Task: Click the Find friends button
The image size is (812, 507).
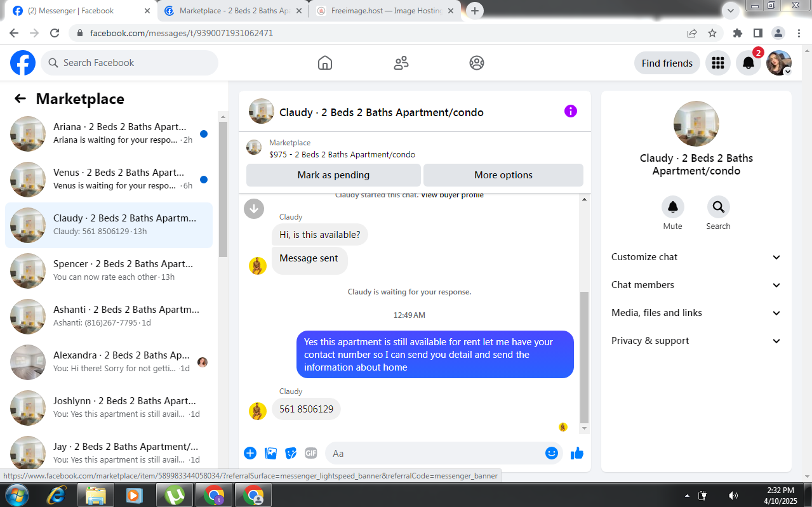Action: click(667, 63)
